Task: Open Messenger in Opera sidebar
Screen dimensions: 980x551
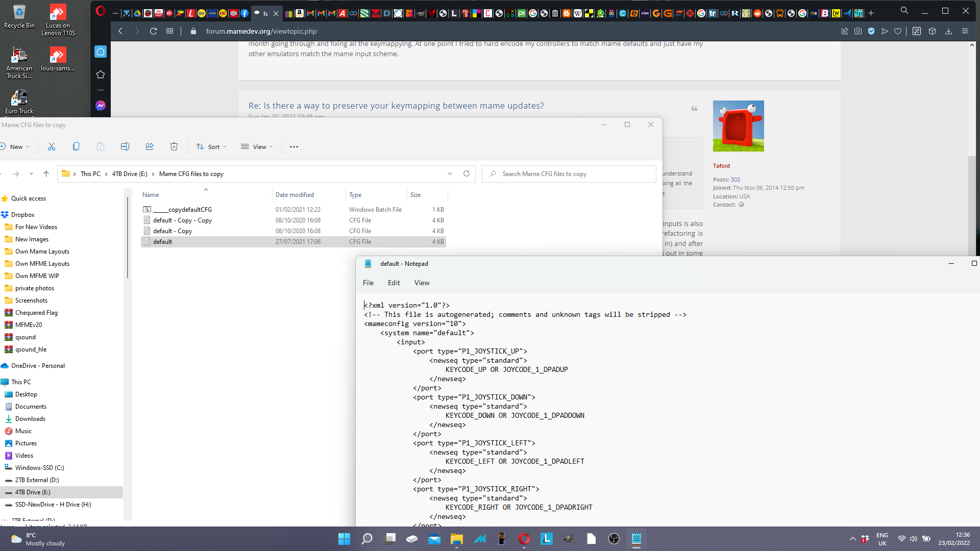Action: point(101,106)
